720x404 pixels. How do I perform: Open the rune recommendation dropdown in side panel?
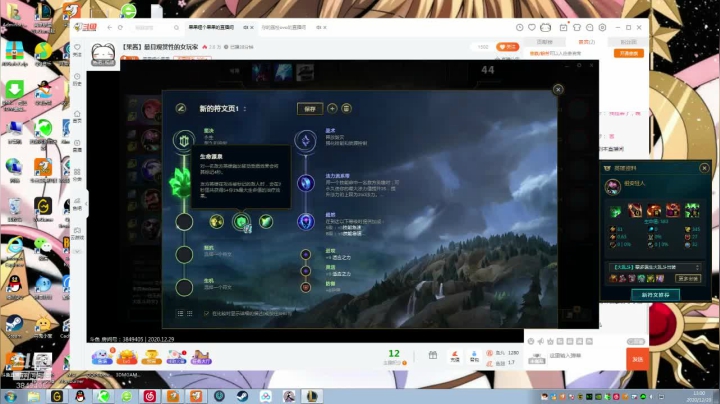click(655, 267)
